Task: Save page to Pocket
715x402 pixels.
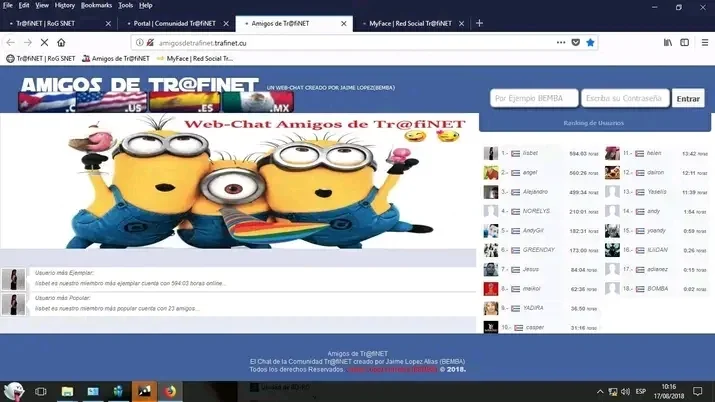Action: 575,42
